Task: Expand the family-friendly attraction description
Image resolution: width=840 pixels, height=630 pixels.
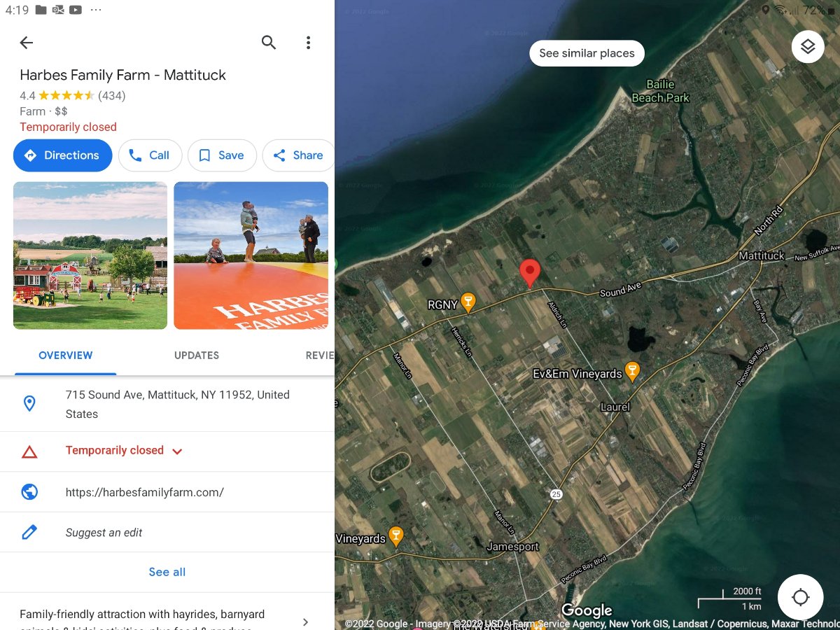Action: (x=305, y=622)
